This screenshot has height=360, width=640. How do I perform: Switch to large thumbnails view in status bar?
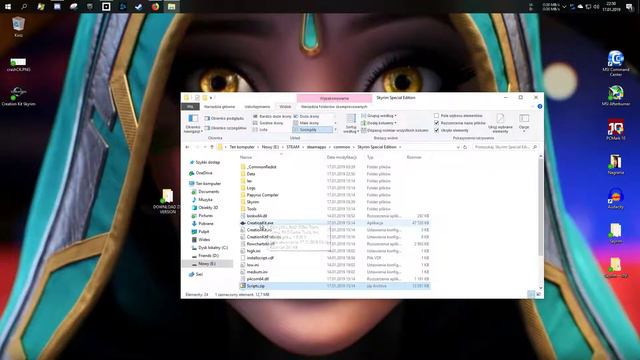point(538,294)
